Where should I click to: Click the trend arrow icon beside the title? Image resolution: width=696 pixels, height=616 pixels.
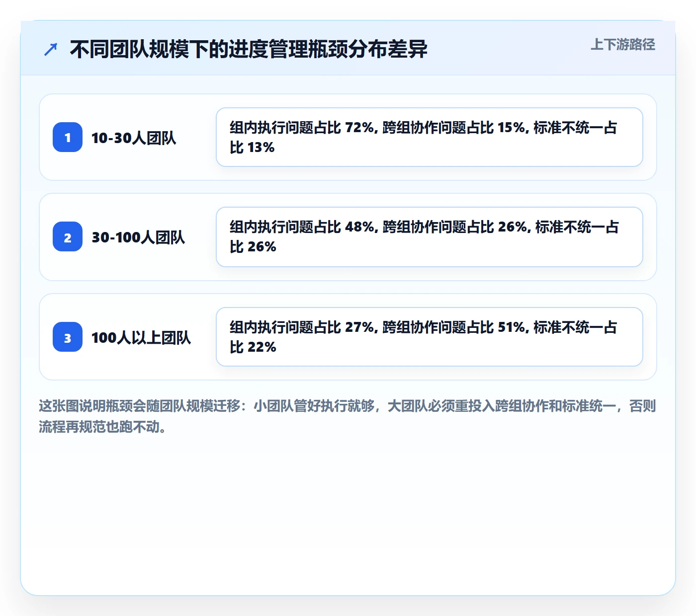tap(51, 49)
